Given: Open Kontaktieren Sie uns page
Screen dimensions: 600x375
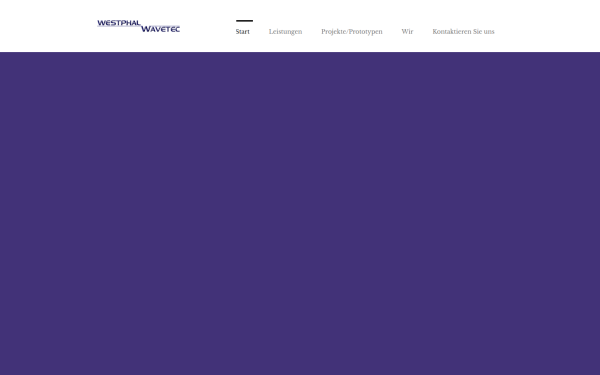Looking at the screenshot, I should point(463,32).
